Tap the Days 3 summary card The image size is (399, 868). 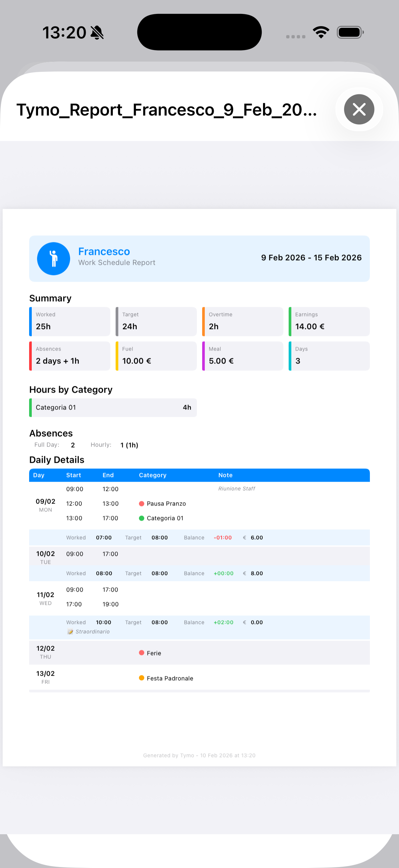tap(329, 356)
